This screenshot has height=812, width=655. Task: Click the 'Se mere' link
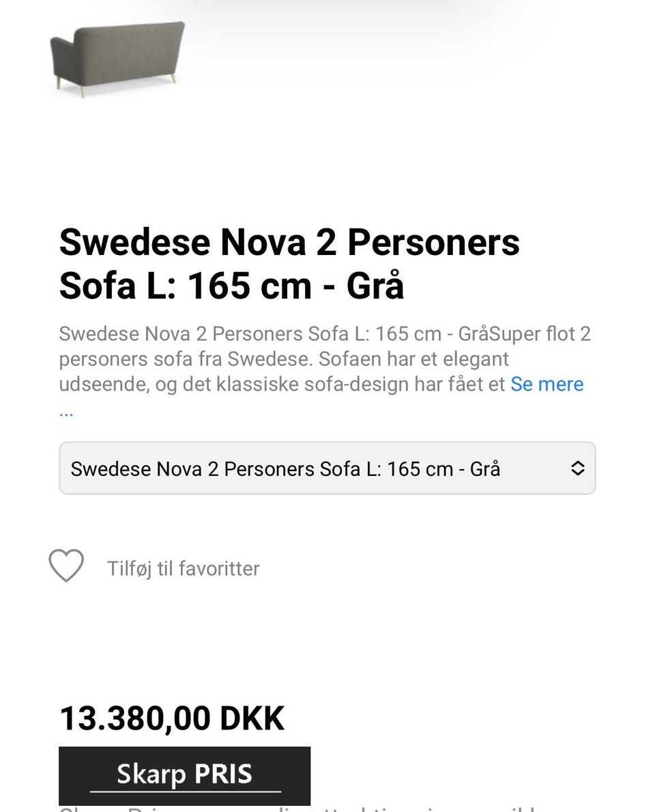547,384
